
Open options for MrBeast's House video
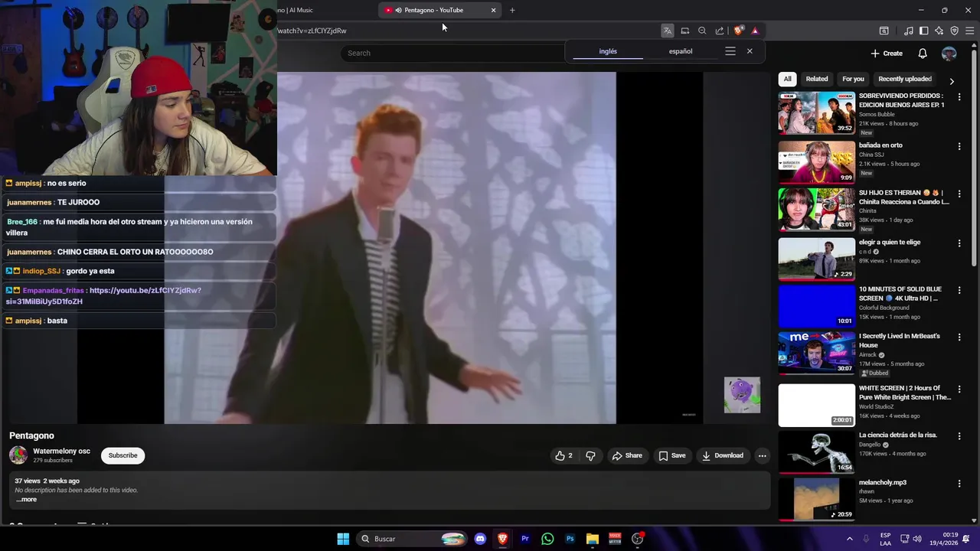click(x=959, y=337)
